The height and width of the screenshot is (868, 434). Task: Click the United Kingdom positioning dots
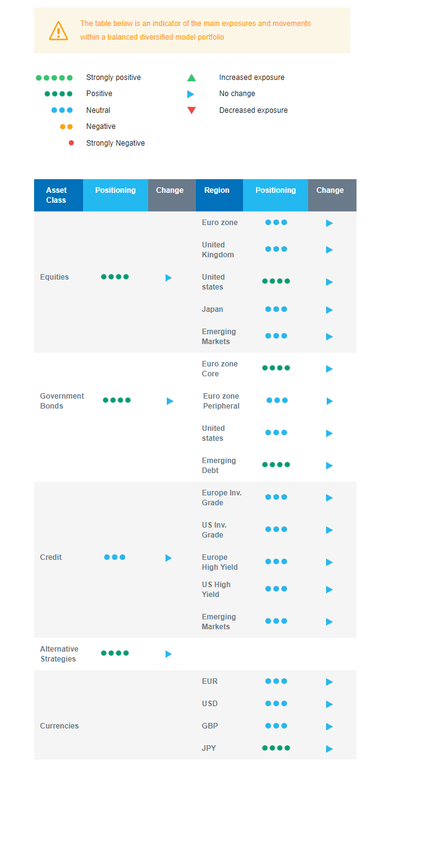click(x=276, y=249)
